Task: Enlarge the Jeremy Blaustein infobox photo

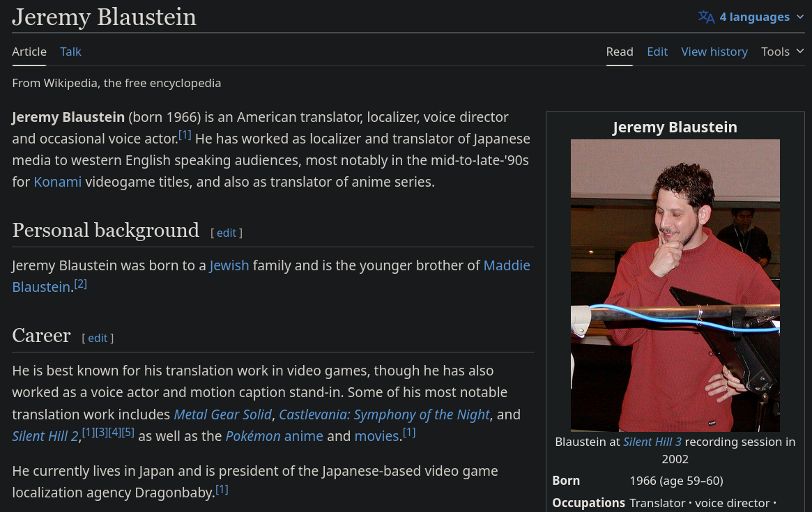Action: click(x=675, y=285)
